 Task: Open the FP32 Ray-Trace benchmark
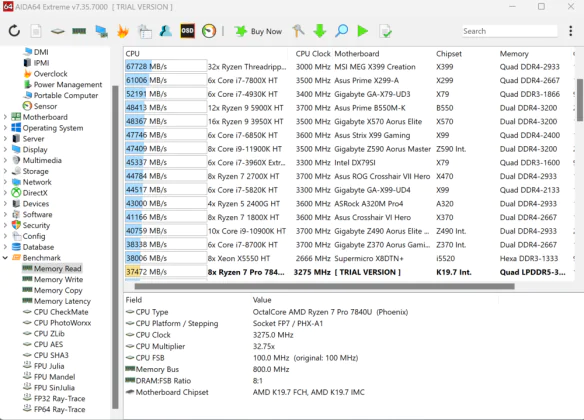pos(59,398)
